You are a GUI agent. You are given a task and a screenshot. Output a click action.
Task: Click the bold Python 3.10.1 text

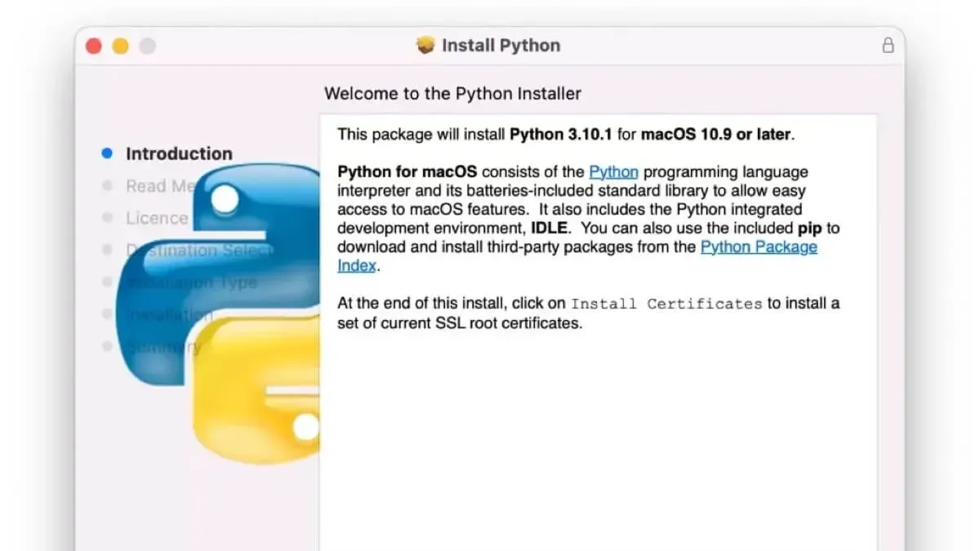pyautogui.click(x=561, y=135)
